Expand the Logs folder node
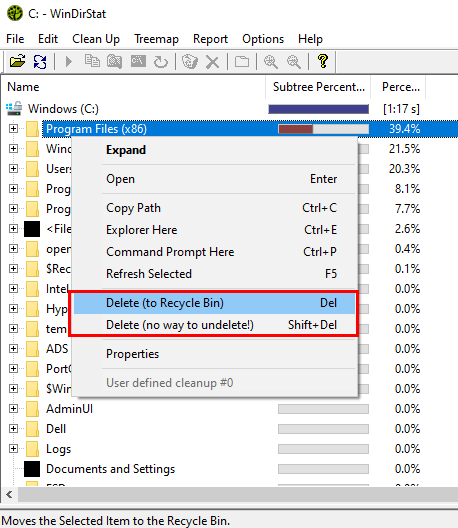 tap(13, 449)
